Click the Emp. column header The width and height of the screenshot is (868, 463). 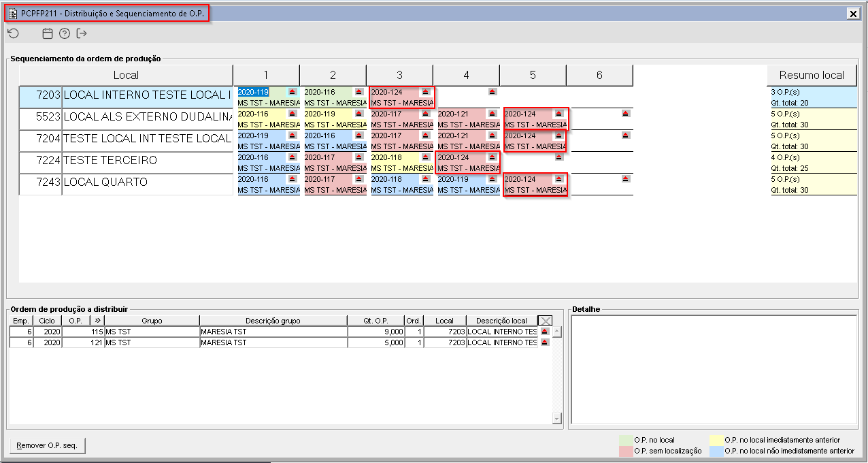tap(21, 321)
